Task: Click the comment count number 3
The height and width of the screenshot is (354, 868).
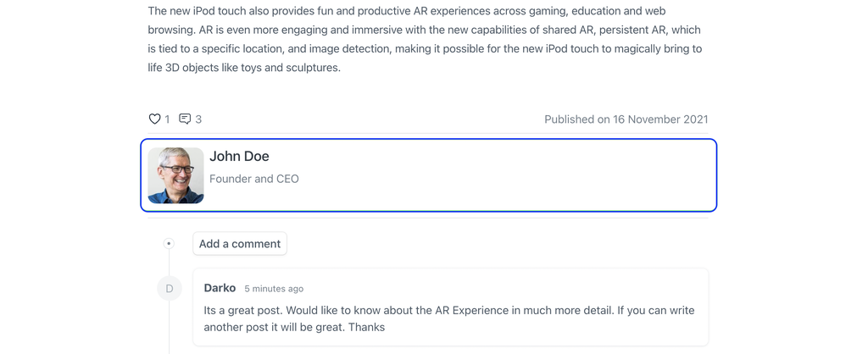Action: pyautogui.click(x=198, y=119)
